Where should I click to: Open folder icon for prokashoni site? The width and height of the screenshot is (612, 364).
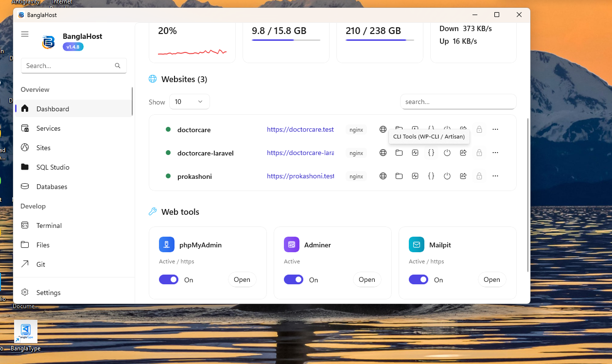click(x=399, y=176)
